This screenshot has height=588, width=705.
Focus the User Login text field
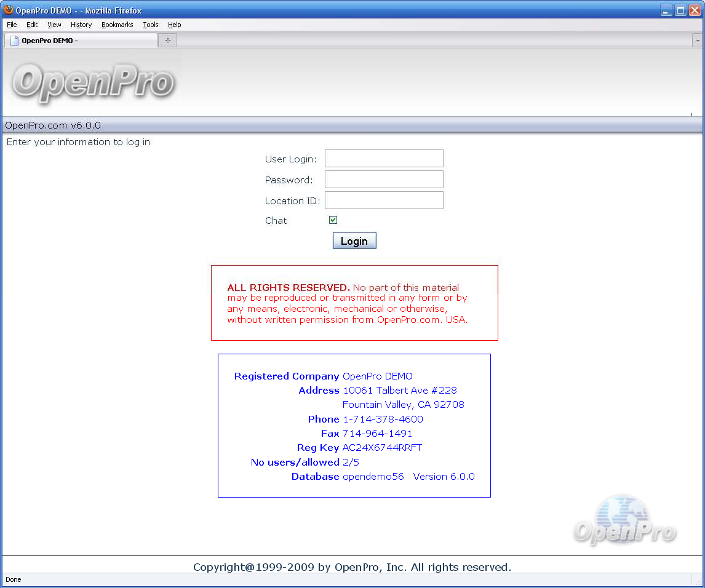pos(384,159)
